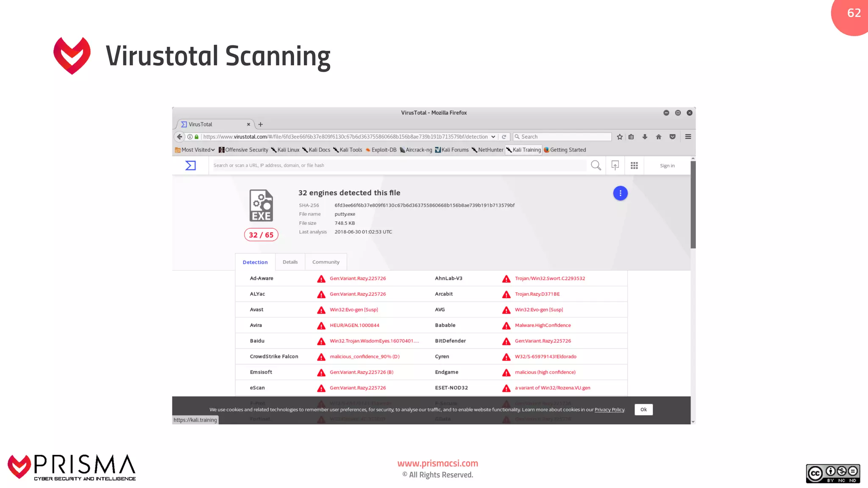The width and height of the screenshot is (868, 488).
Task: Bookmark this page with the star icon
Action: pos(620,137)
